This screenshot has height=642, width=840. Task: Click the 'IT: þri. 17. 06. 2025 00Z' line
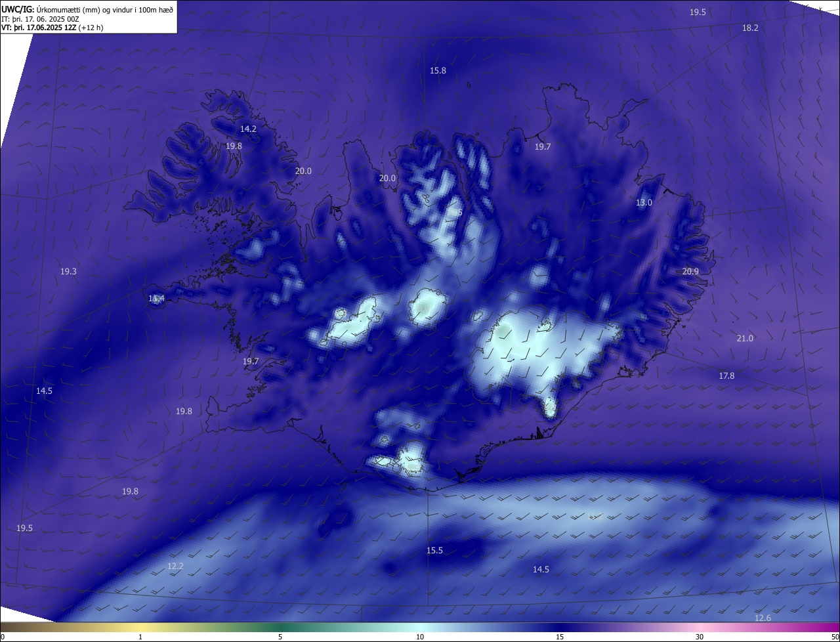pyautogui.click(x=40, y=18)
